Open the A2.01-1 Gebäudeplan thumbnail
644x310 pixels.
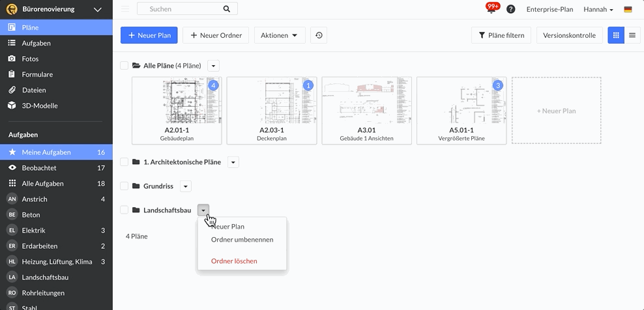coord(177,111)
